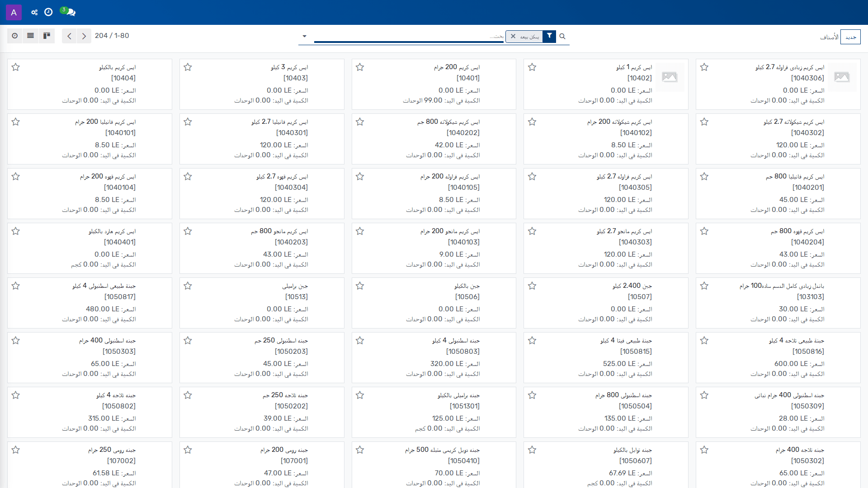Open the user avatar "A" menu
The width and height of the screenshot is (868, 488).
click(14, 12)
